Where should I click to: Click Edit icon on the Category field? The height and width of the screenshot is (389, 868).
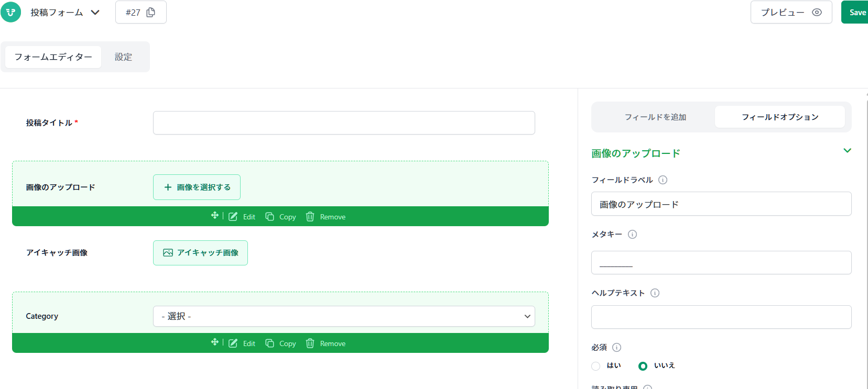(x=233, y=343)
